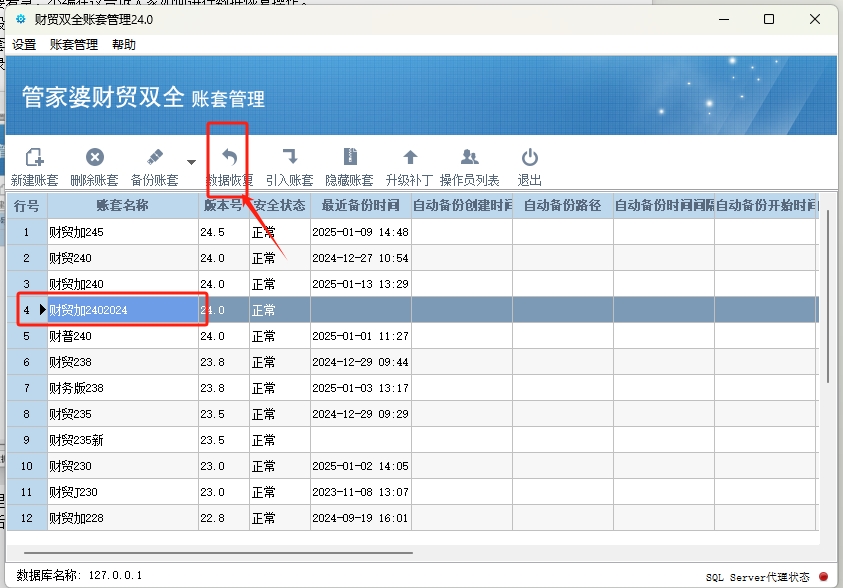
Task: Click the 数据恢复 restore icon
Action: pos(230,157)
